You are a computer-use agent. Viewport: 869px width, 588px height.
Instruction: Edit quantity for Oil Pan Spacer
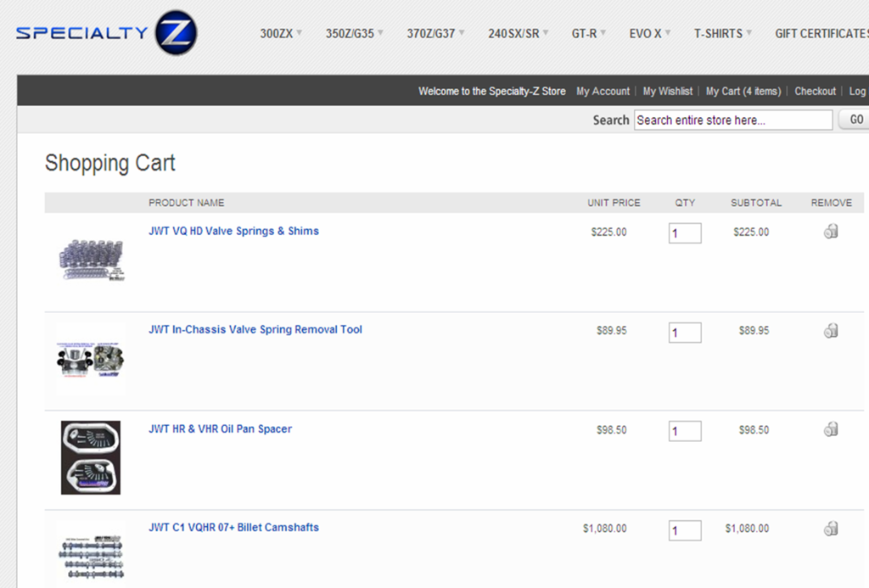pyautogui.click(x=685, y=431)
